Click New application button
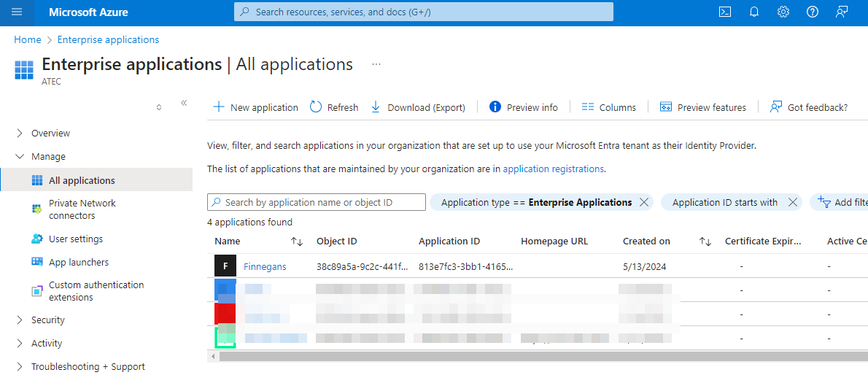 (255, 107)
